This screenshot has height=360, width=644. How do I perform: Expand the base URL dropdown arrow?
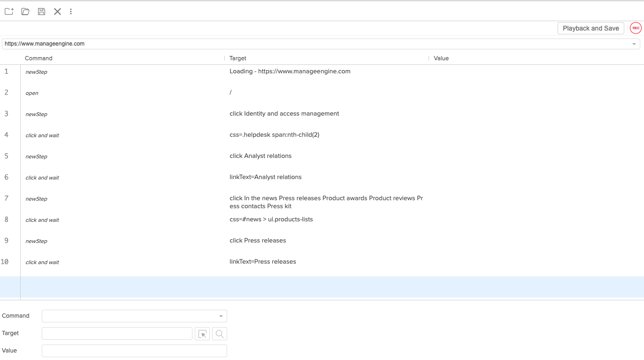click(634, 44)
